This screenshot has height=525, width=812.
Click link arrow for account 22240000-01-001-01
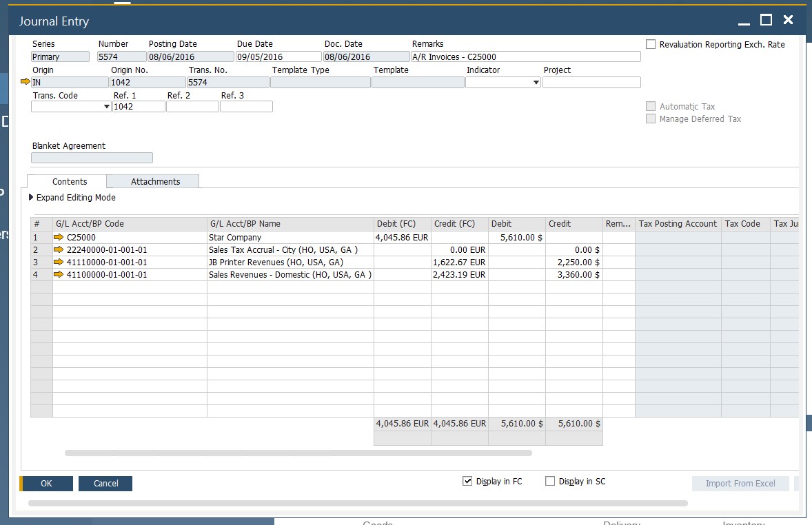coord(59,250)
